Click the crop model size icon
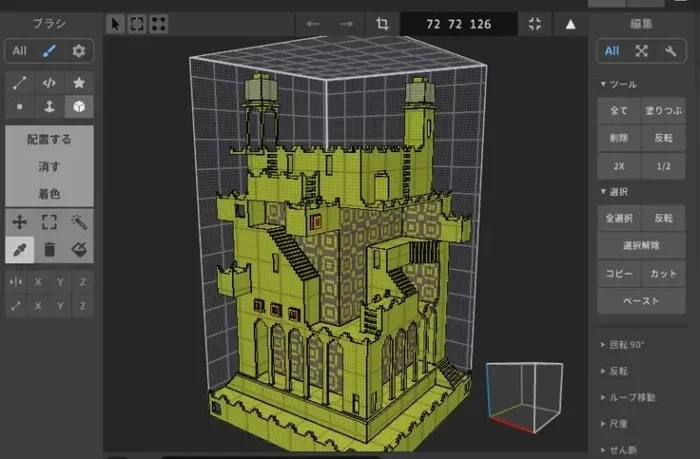Viewport: 700px width, 459px height. coord(382,24)
